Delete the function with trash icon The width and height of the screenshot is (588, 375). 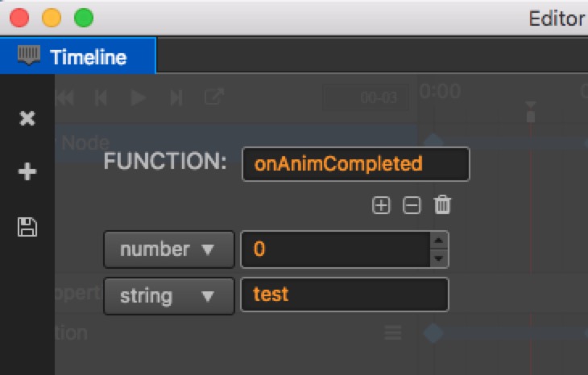[442, 204]
